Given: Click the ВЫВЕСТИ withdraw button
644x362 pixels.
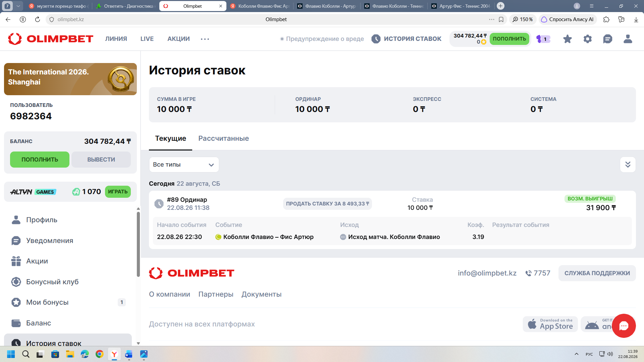Looking at the screenshot, I should [x=101, y=160].
